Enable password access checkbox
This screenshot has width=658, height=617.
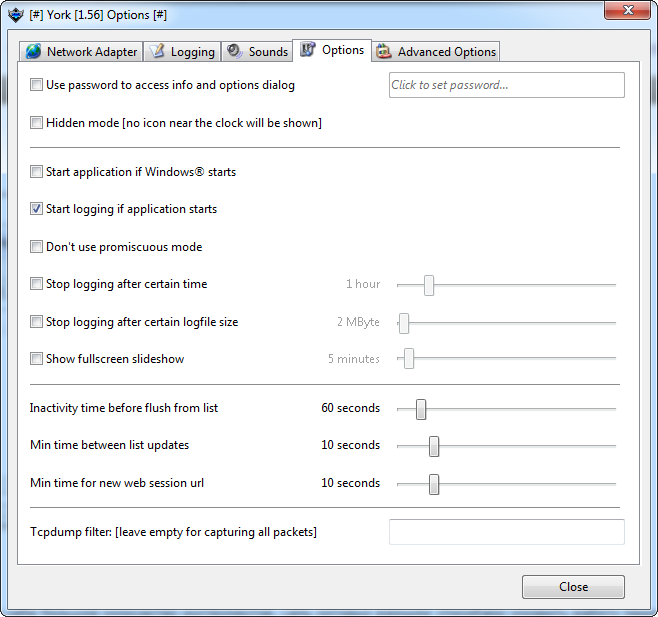[x=37, y=85]
